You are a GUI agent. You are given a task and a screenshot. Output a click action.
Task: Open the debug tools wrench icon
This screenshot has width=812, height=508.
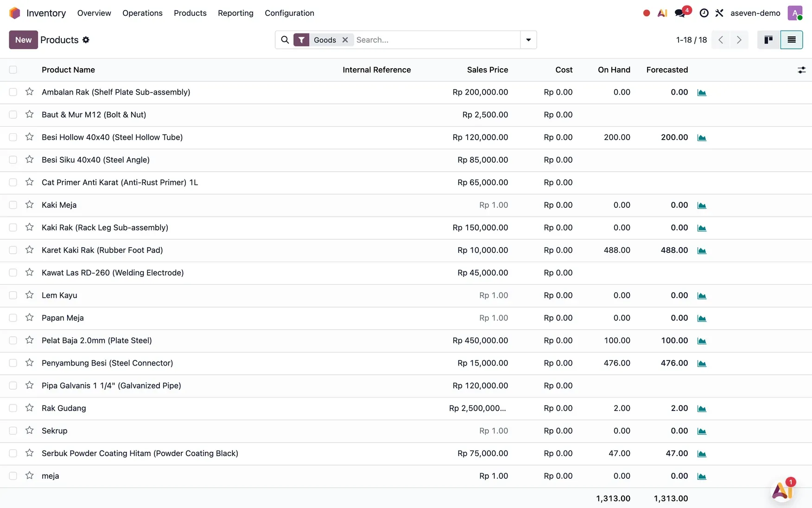719,13
